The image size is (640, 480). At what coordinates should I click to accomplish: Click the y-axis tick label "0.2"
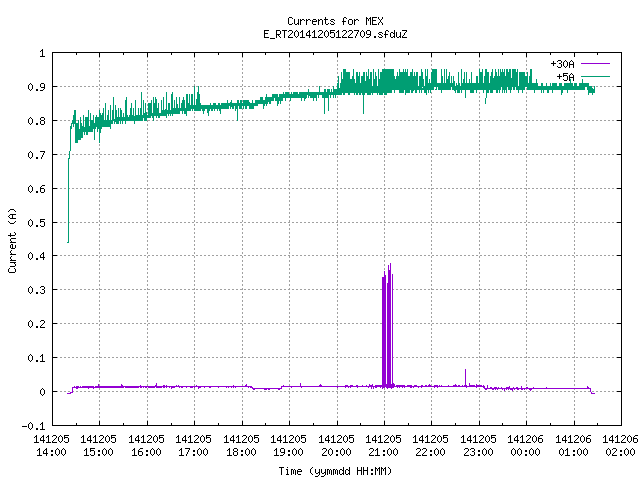36,324
